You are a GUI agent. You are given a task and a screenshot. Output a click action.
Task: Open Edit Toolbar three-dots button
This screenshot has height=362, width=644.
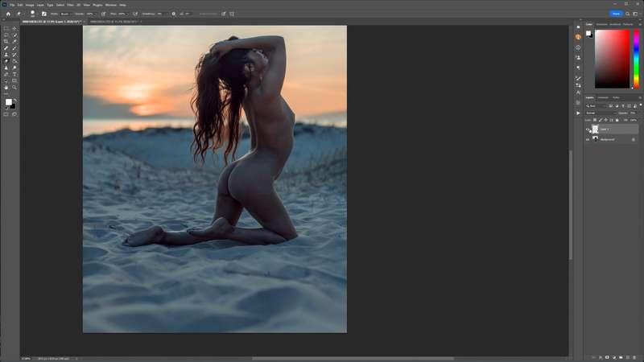[6, 94]
